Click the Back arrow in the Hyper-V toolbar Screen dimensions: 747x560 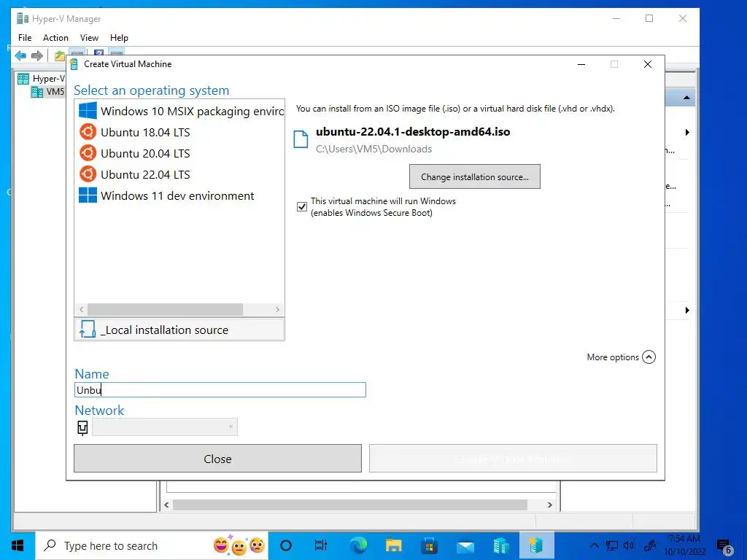pyautogui.click(x=20, y=55)
